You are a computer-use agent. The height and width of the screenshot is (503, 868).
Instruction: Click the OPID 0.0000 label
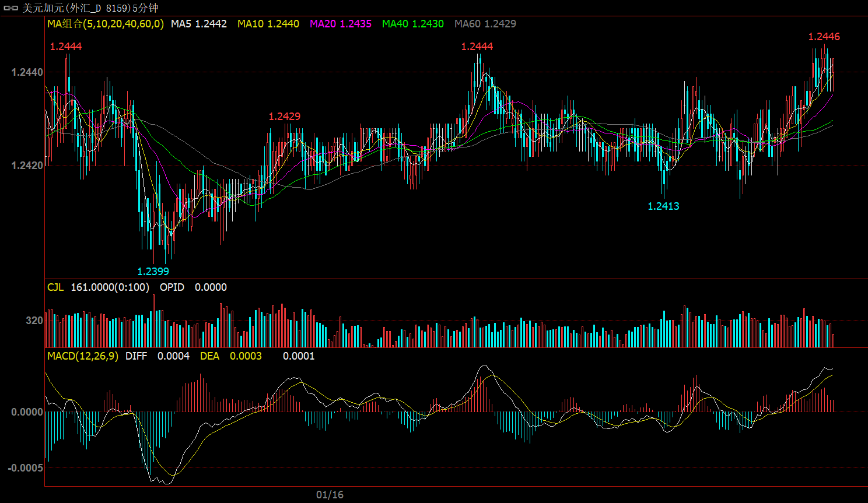pos(193,287)
